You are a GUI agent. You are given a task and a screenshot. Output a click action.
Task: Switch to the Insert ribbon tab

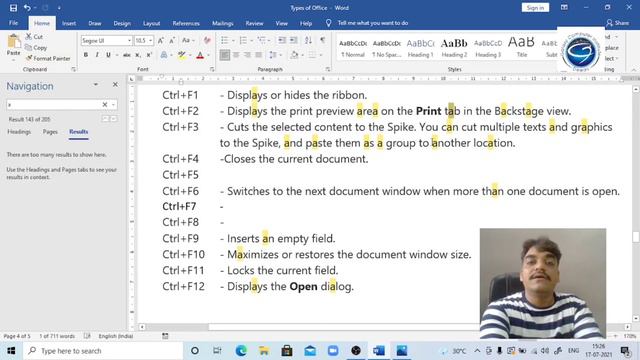coord(69,23)
